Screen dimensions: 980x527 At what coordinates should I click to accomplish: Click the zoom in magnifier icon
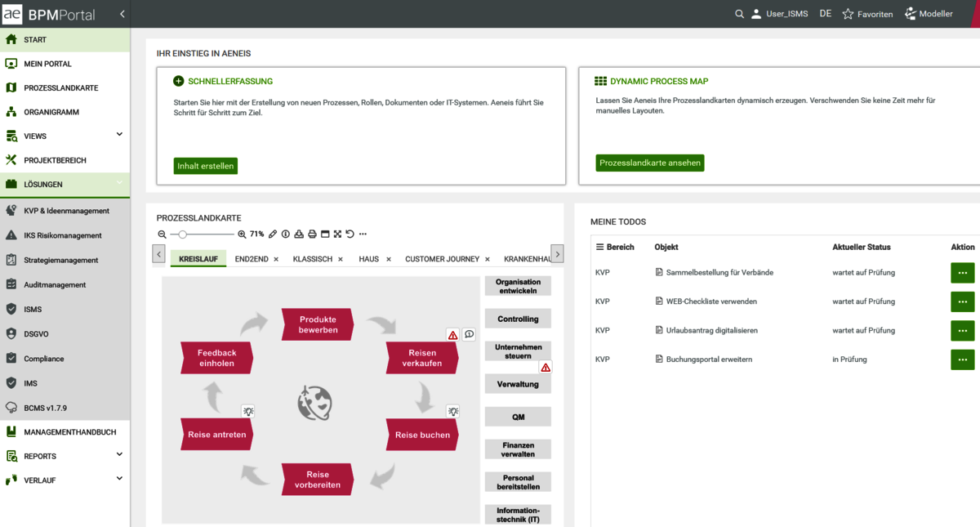[242, 234]
